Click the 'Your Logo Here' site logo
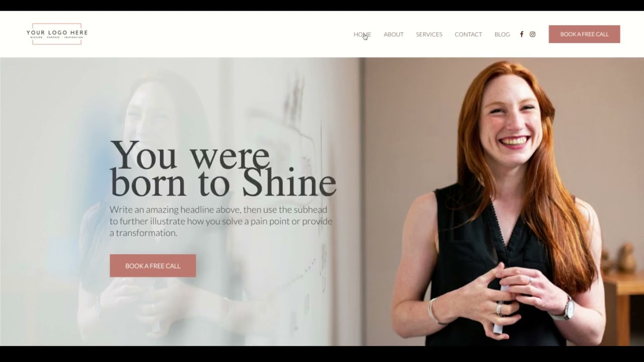The height and width of the screenshot is (362, 644). point(57,34)
